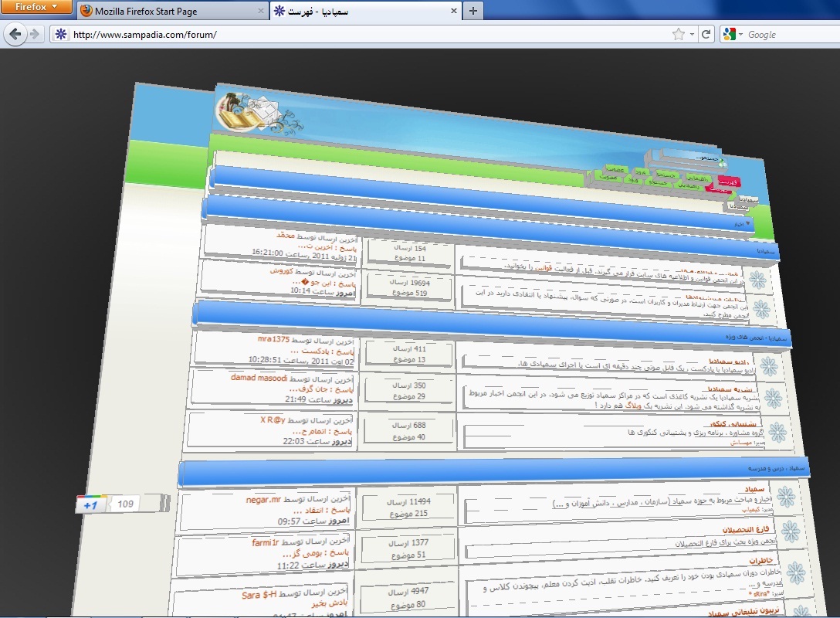Reload the page with the refresh icon
The width and height of the screenshot is (840, 618).
tap(706, 34)
